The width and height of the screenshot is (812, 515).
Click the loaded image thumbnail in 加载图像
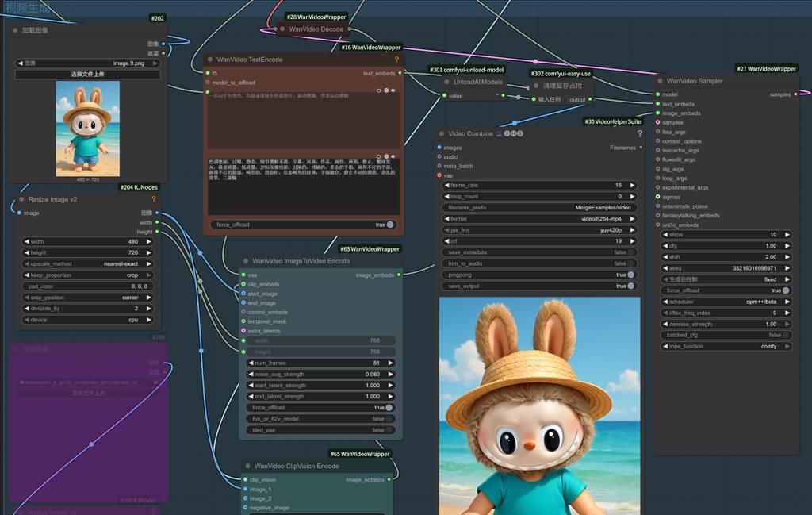tap(87, 129)
